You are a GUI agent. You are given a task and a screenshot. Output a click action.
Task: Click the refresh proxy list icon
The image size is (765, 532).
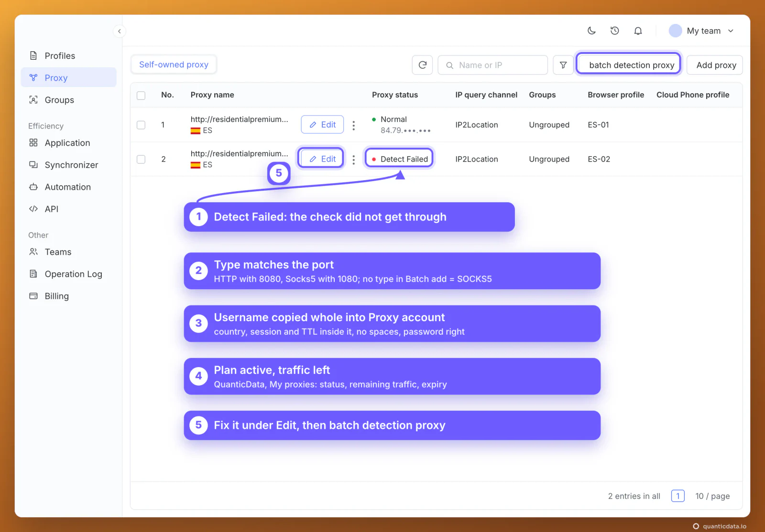422,65
